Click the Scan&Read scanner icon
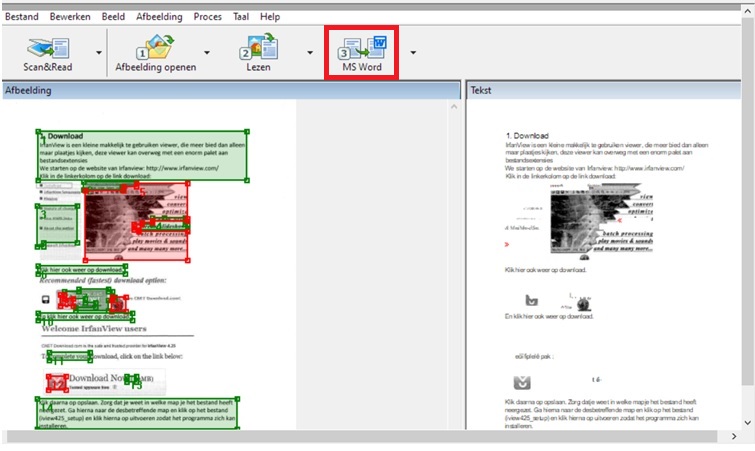The image size is (755, 451). (x=48, y=48)
